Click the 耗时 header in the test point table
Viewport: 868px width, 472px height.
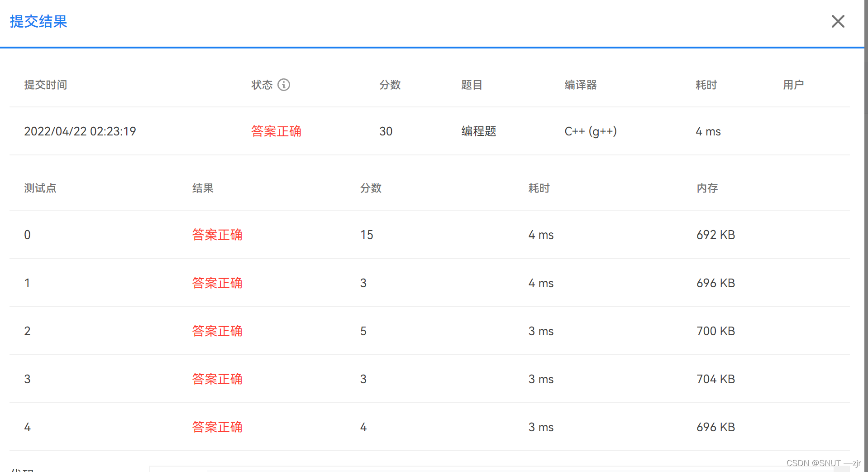[539, 188]
